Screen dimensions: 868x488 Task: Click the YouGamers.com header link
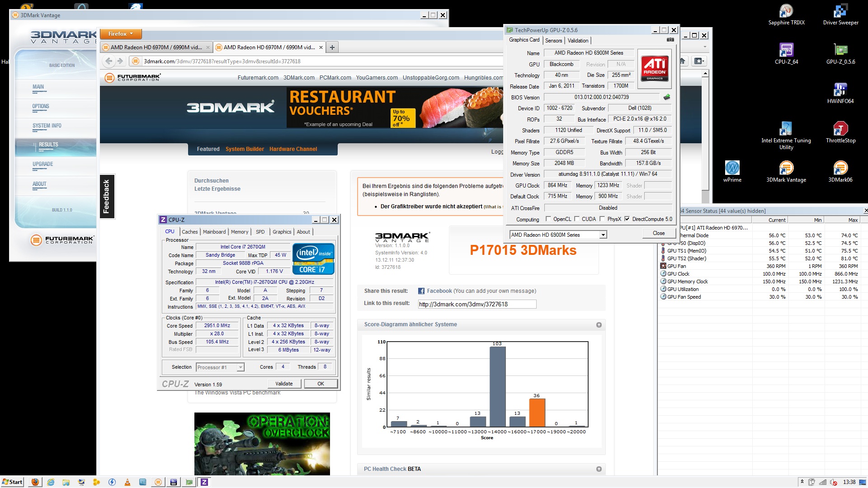click(377, 78)
